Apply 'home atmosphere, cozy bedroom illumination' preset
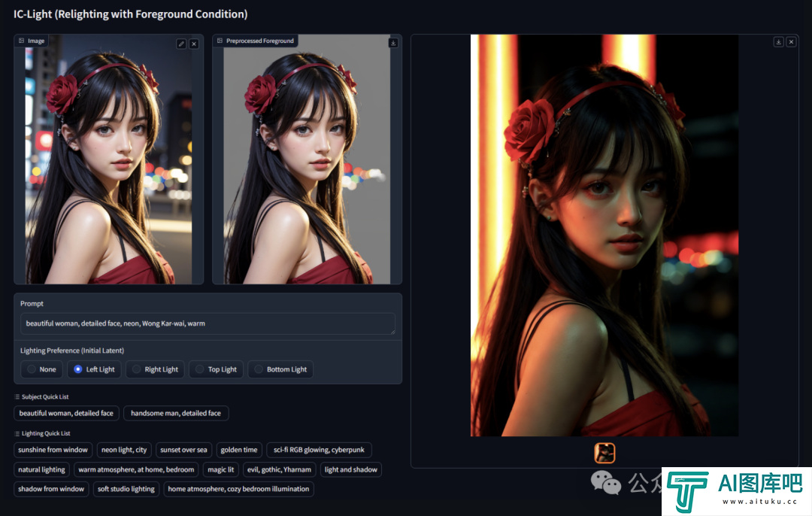812x516 pixels. coord(238,488)
